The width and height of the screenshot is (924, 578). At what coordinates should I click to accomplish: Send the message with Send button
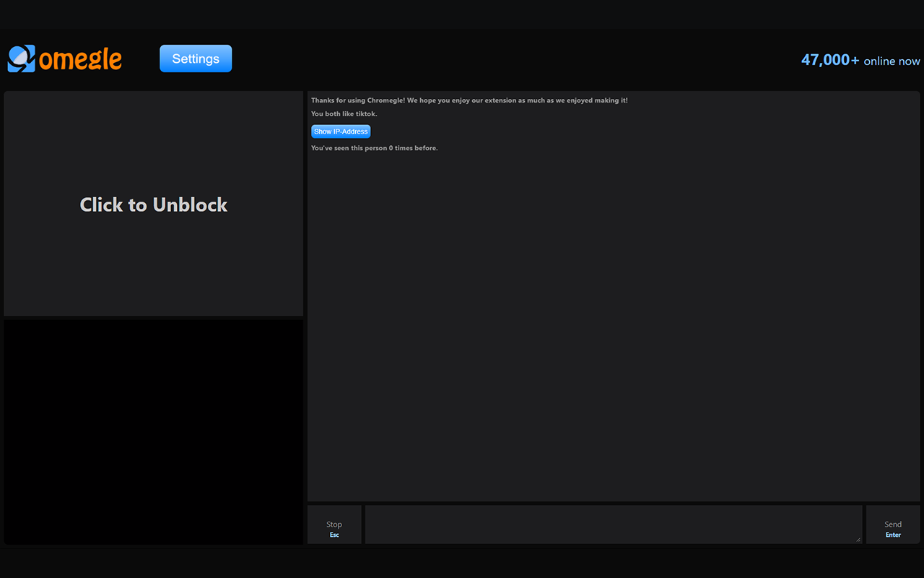tap(893, 525)
